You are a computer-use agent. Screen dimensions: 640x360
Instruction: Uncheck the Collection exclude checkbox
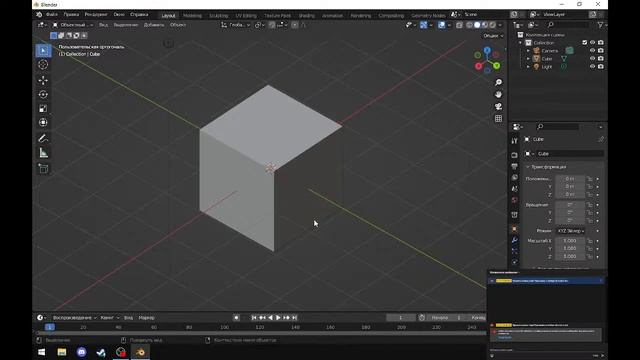click(x=584, y=42)
